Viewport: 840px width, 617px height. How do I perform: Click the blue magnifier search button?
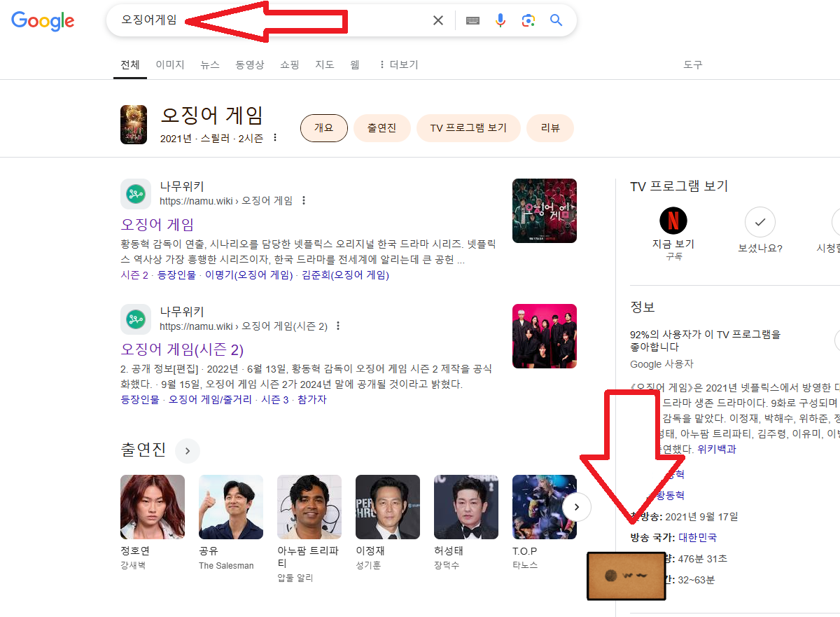point(556,21)
